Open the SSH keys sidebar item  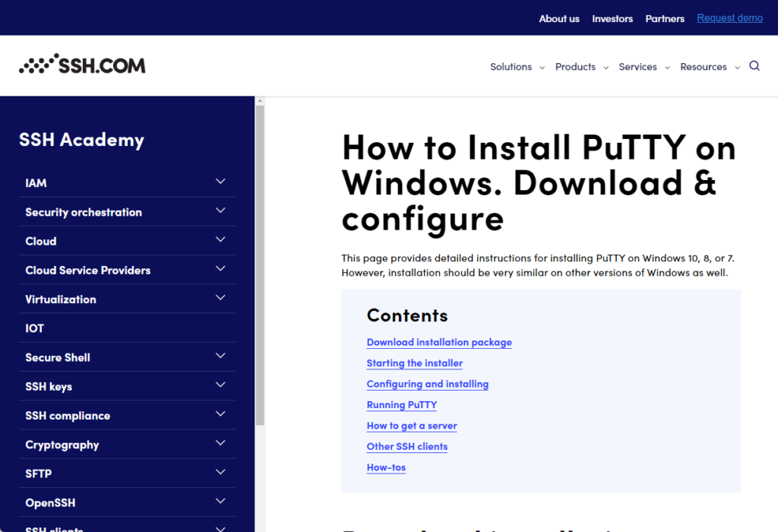[49, 387]
